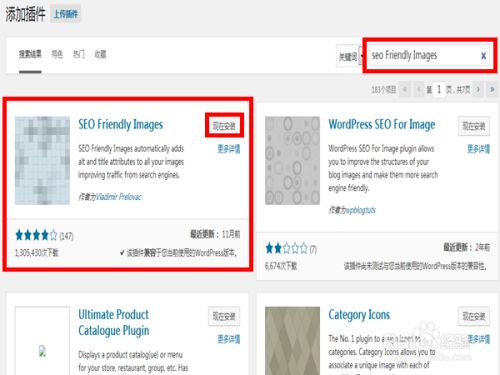Install SEO Friendly Images now
Viewport: 500px width, 375px height.
click(224, 126)
